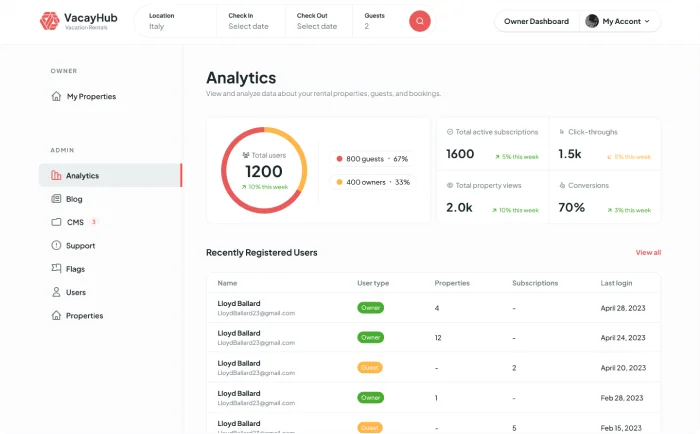This screenshot has width=700, height=434.
Task: Click the red search magnifier button
Action: (420, 21)
